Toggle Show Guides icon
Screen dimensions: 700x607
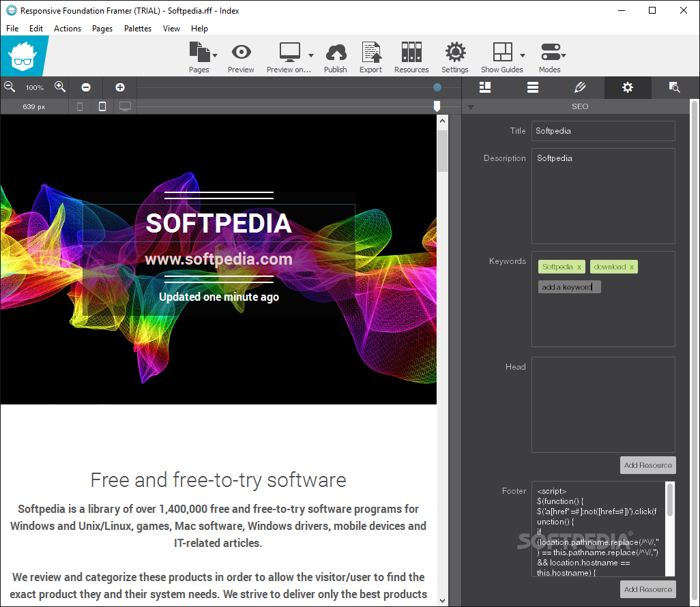point(502,52)
